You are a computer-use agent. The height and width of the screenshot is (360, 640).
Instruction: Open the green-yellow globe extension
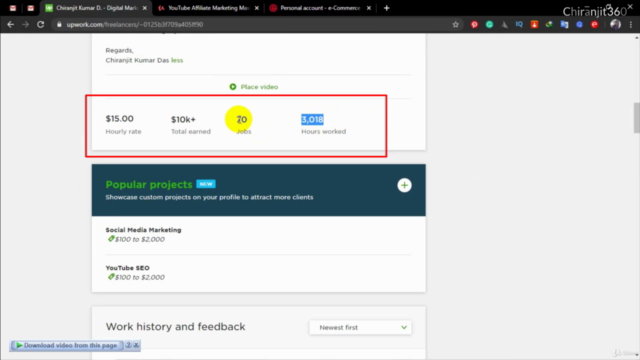(x=549, y=24)
